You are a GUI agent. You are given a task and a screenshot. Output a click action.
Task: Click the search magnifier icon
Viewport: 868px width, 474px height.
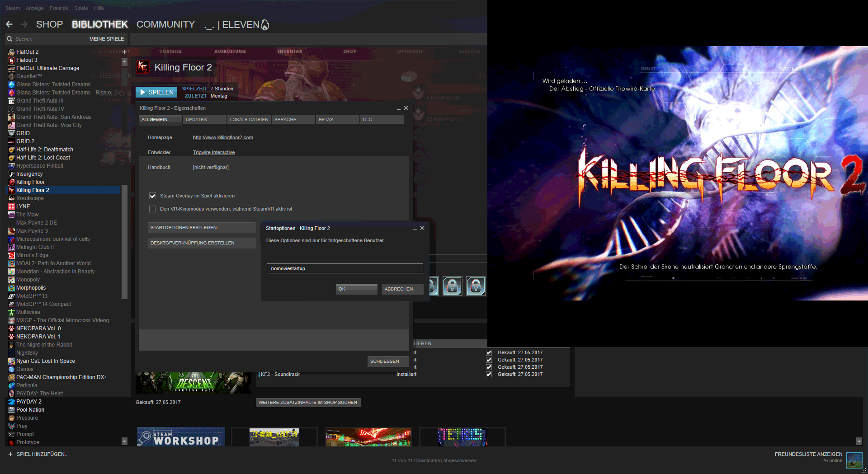pyautogui.click(x=9, y=39)
